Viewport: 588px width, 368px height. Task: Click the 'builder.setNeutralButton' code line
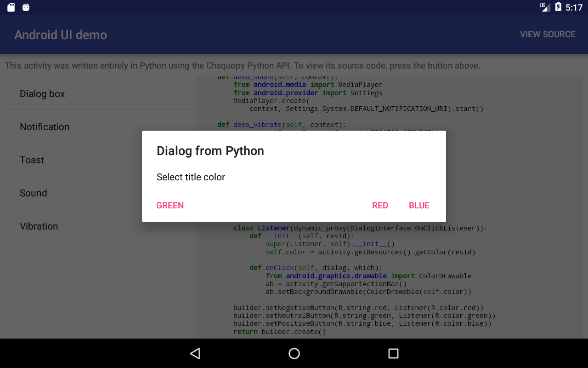pos(364,316)
